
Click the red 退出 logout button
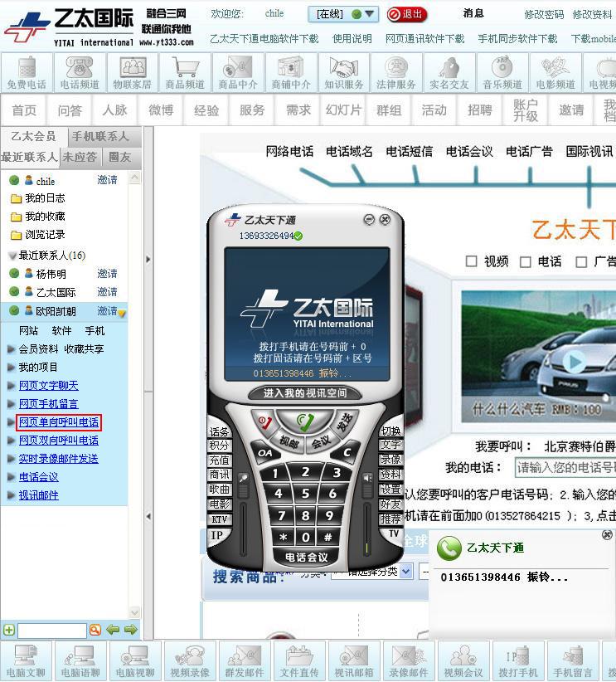tap(407, 14)
